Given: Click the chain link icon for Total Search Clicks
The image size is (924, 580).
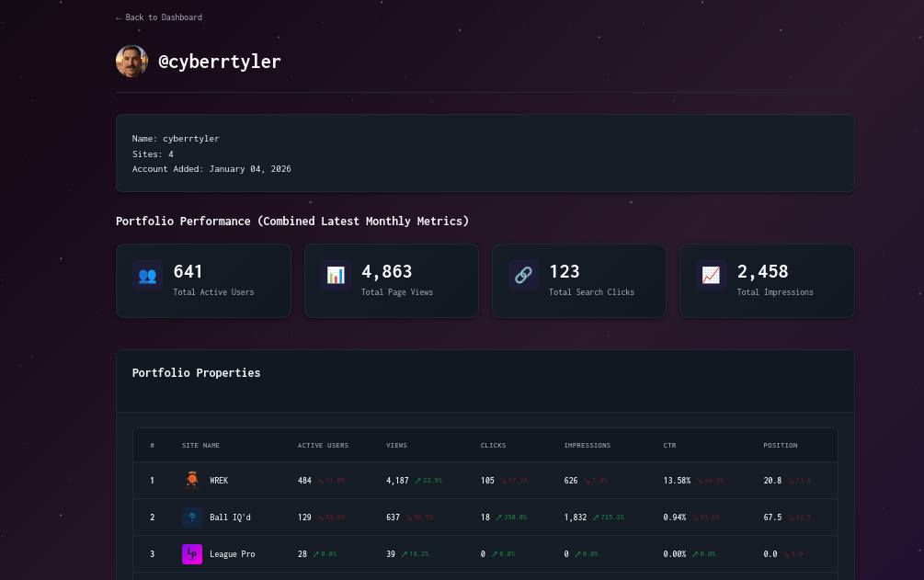Looking at the screenshot, I should (523, 276).
